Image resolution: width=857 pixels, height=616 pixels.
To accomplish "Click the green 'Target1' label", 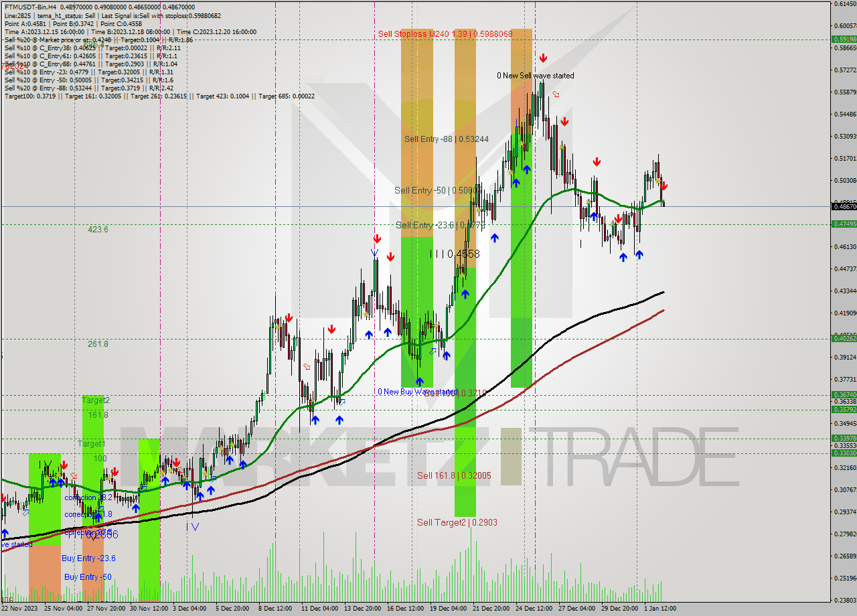I will click(x=91, y=444).
